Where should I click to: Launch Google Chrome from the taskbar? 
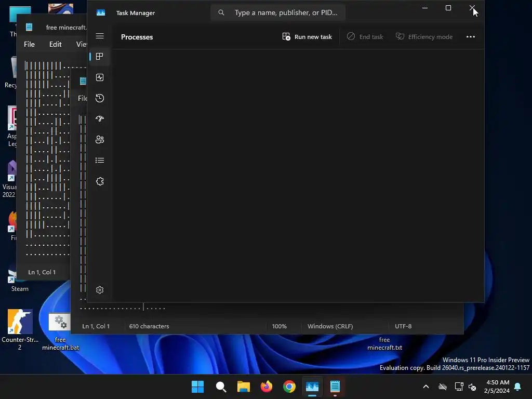tap(289, 387)
